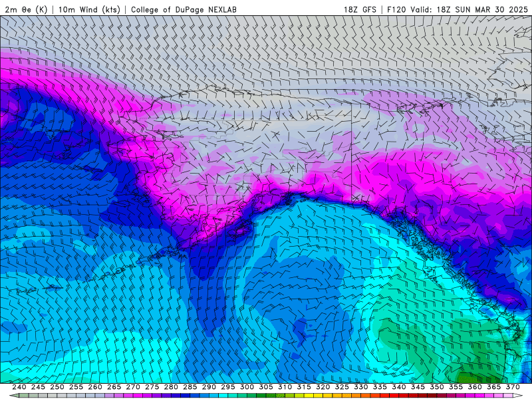
Task: Click the right arrow end of color bar
Action: click(x=518, y=396)
